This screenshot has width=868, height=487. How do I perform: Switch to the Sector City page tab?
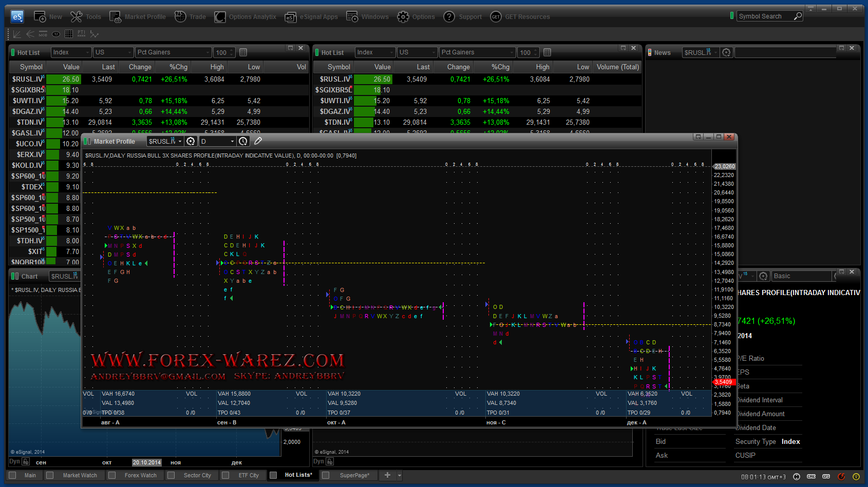tap(197, 475)
